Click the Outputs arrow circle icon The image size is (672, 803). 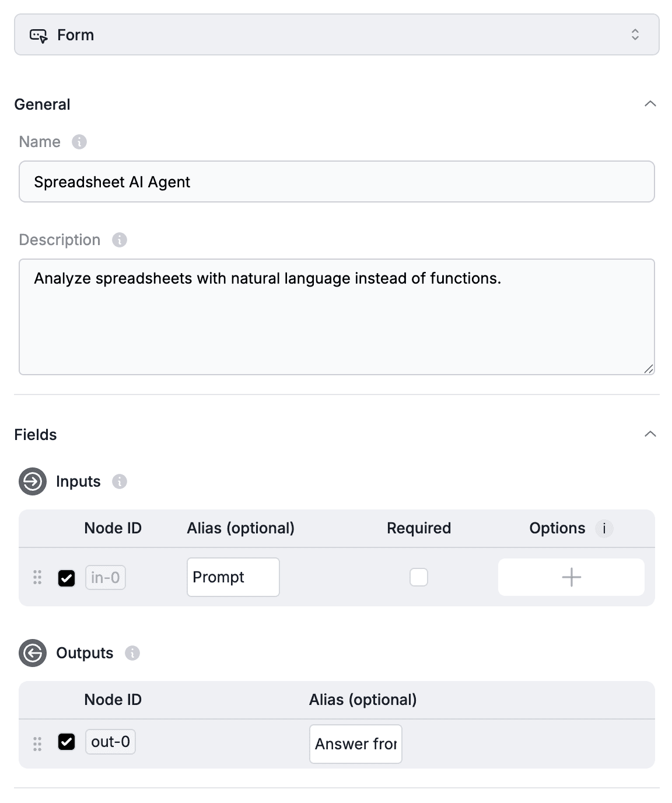coord(33,653)
